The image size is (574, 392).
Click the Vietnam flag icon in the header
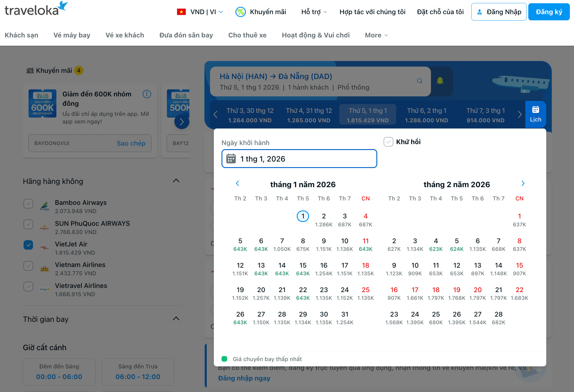coord(181,12)
